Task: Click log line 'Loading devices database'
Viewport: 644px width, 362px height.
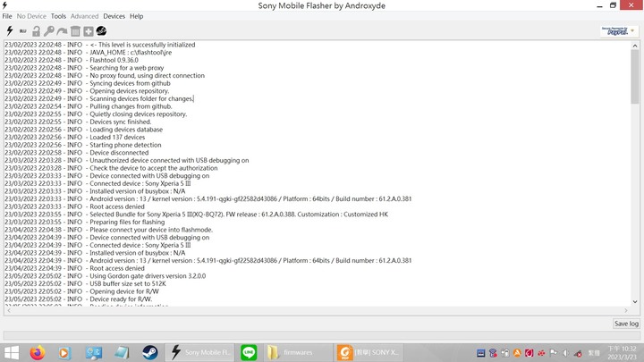Action: click(x=126, y=130)
